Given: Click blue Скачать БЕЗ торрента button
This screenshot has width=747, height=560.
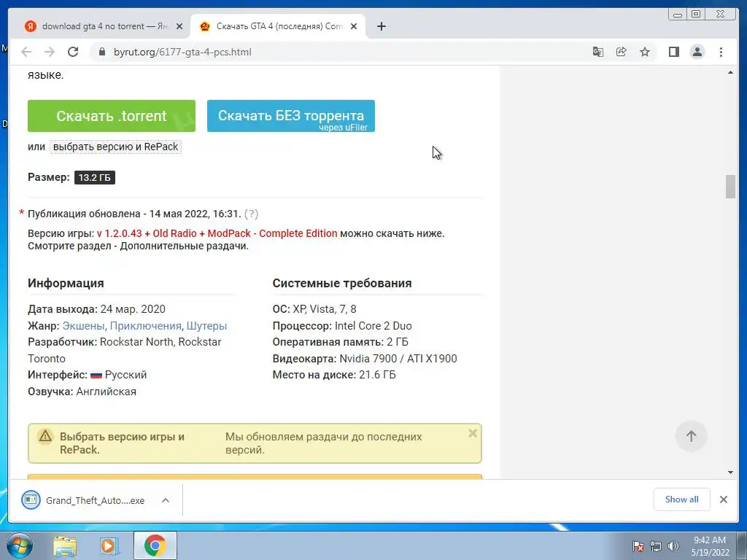Looking at the screenshot, I should point(291,116).
